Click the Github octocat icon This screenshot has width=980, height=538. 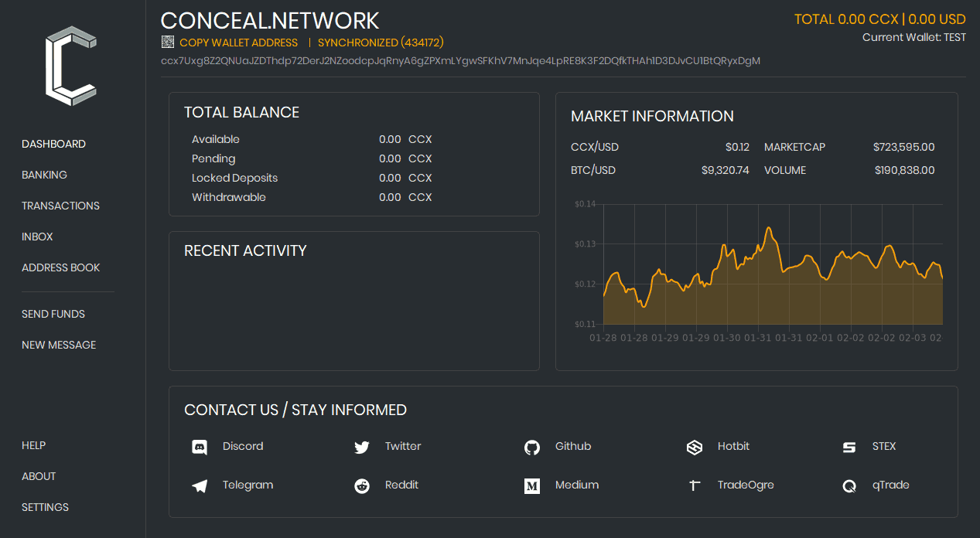pos(531,447)
